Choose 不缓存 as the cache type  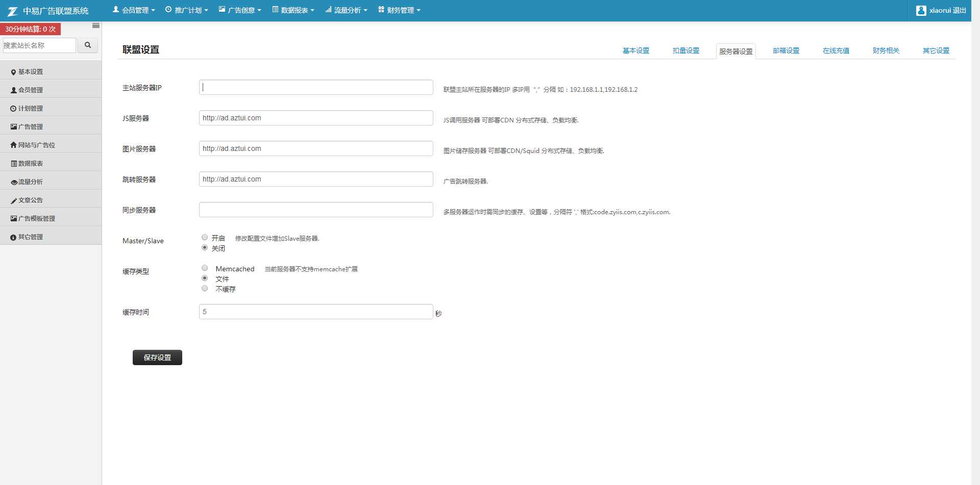205,288
